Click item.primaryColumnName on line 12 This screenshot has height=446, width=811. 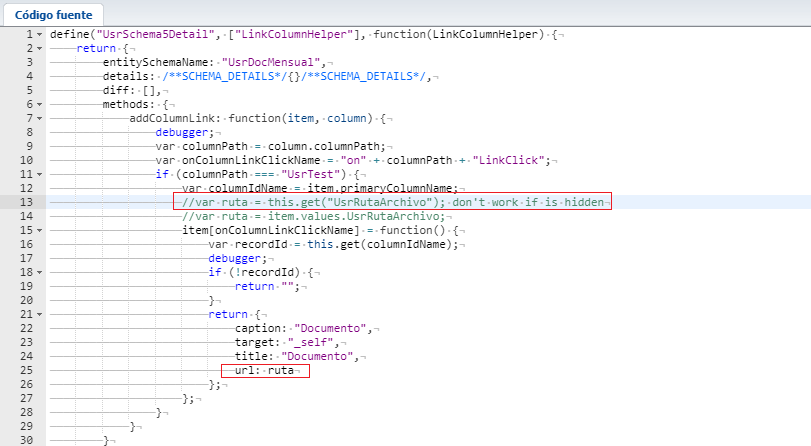tap(380, 188)
